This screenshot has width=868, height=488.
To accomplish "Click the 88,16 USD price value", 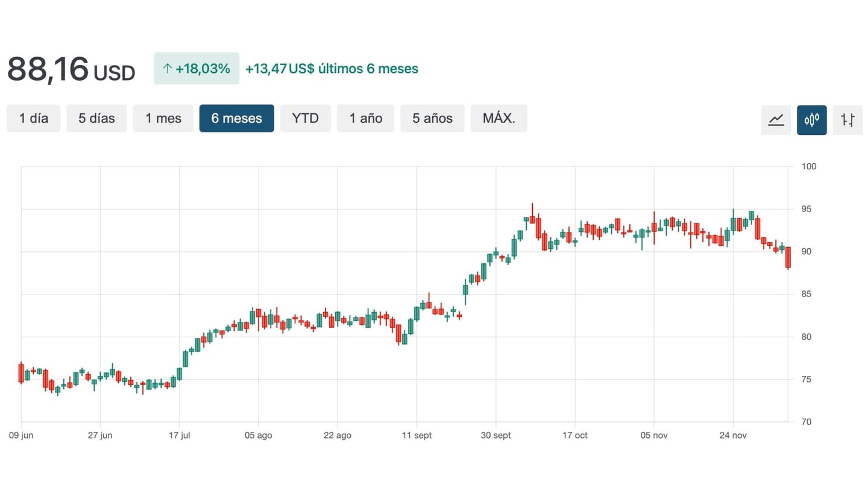I will pos(71,69).
